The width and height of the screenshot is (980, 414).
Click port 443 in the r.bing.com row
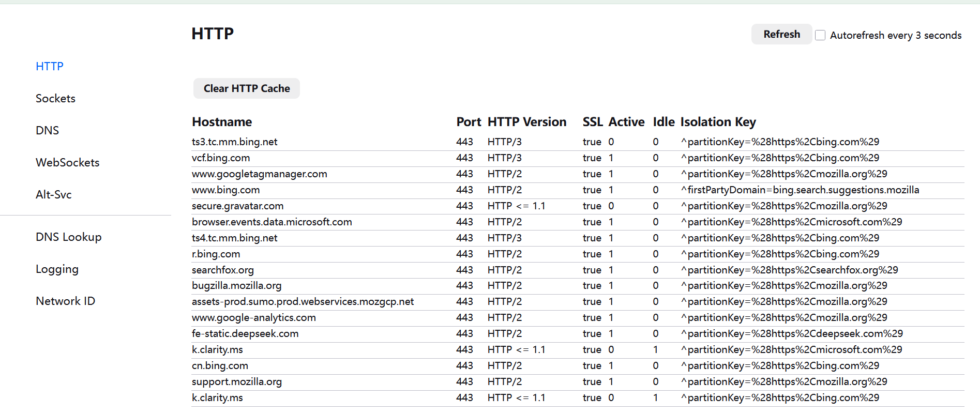[x=464, y=254]
